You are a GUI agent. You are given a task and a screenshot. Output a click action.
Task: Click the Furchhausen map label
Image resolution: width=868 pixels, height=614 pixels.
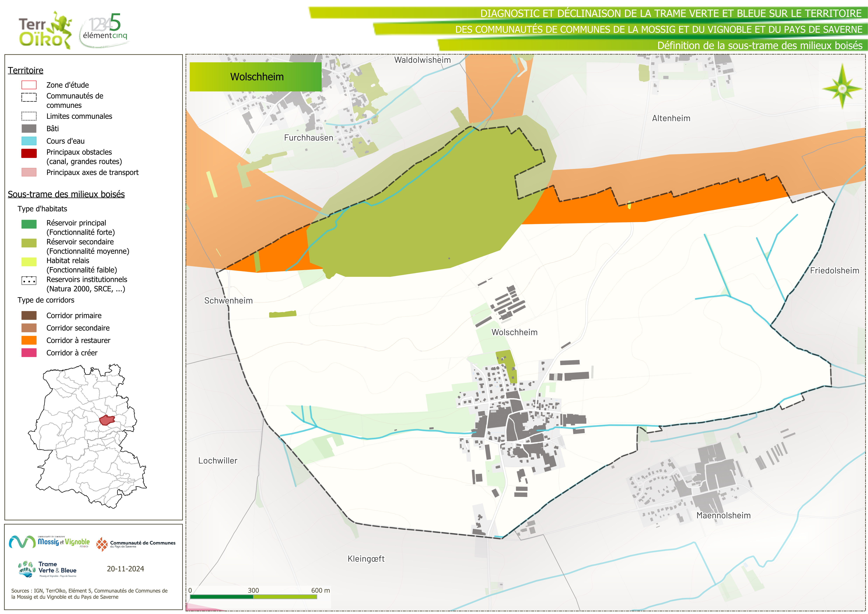pyautogui.click(x=309, y=138)
